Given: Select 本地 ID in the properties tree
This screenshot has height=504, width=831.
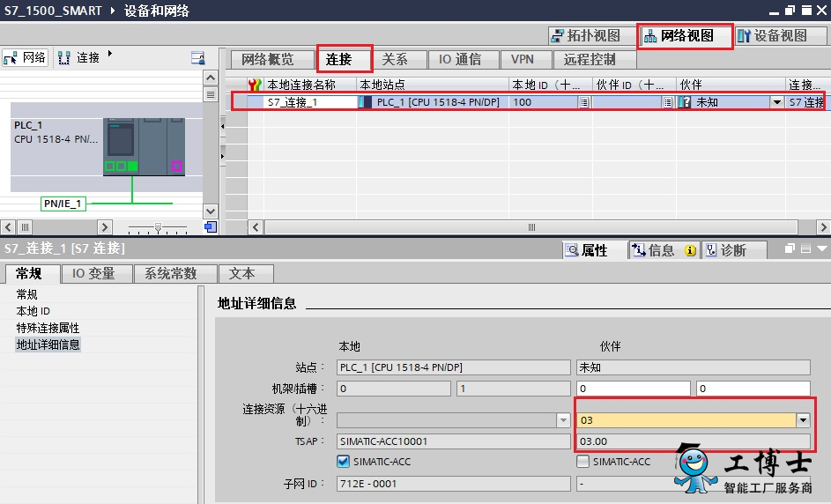Looking at the screenshot, I should (33, 312).
